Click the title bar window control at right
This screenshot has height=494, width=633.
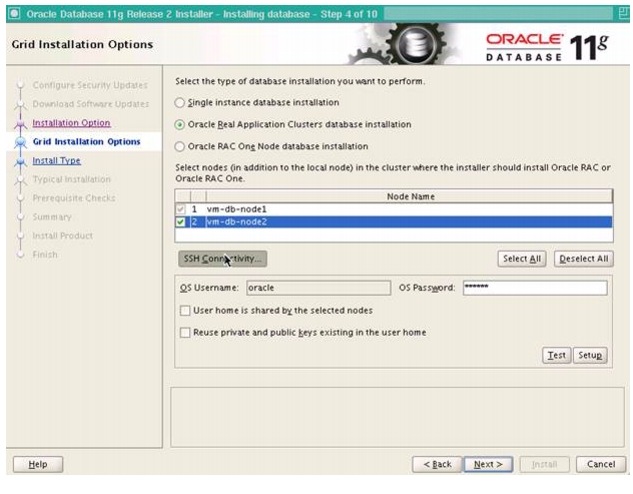tap(624, 14)
